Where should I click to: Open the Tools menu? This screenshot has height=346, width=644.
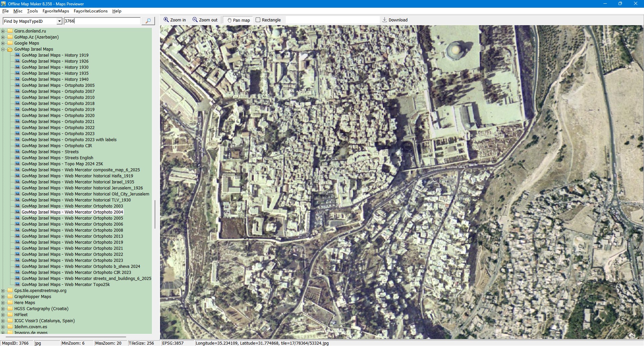click(32, 11)
